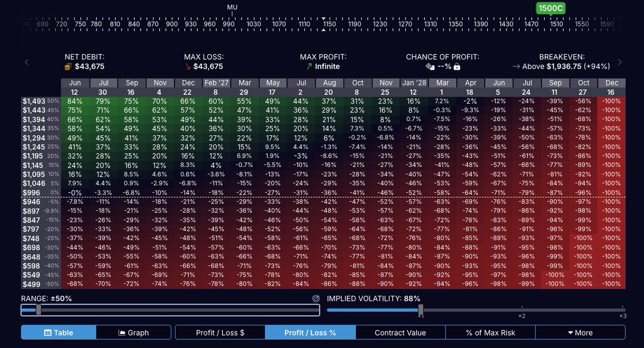Click the Dec 16 date column header
644x348 pixels.
(612, 88)
